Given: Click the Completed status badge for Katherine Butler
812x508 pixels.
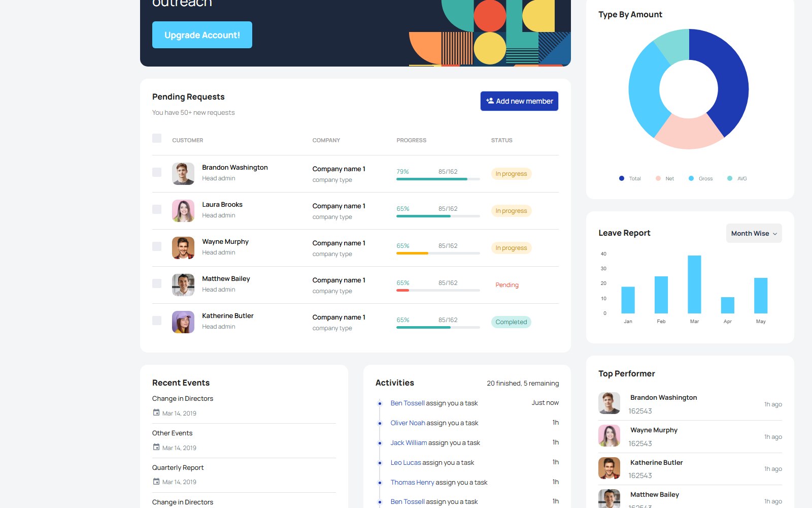Looking at the screenshot, I should click(x=511, y=322).
